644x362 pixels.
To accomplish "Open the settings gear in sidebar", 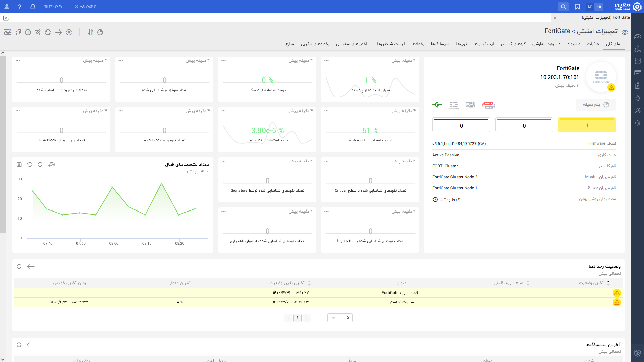I will (x=638, y=123).
